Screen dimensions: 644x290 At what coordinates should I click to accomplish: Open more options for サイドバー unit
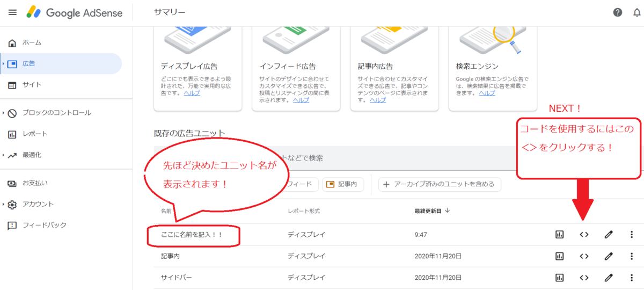(x=632, y=278)
